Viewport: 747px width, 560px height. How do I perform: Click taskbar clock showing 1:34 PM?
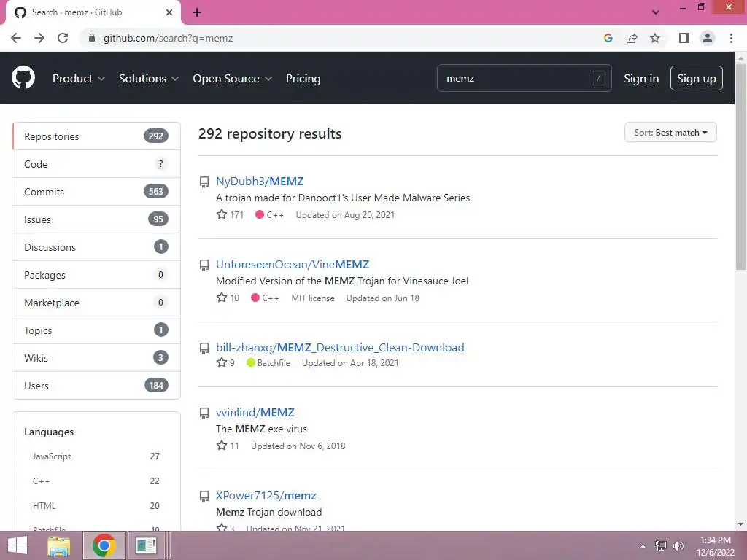point(715,546)
